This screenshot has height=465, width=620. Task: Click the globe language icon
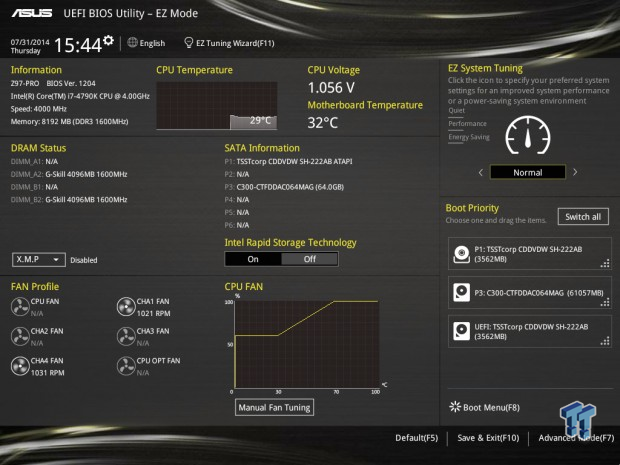(x=132, y=42)
